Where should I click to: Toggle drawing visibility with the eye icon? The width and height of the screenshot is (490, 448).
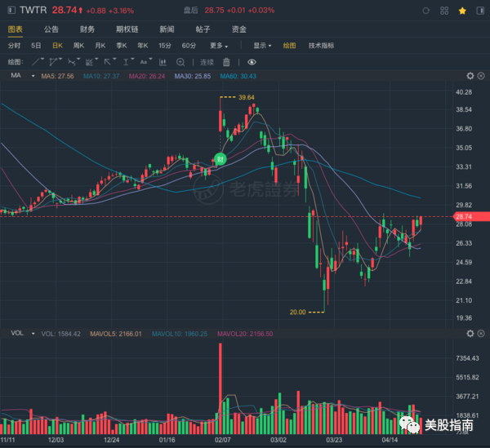coord(252,62)
